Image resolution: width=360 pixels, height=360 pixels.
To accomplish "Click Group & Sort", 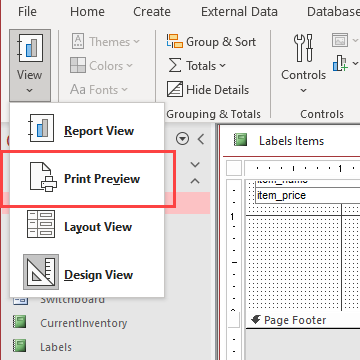I will (x=211, y=42).
